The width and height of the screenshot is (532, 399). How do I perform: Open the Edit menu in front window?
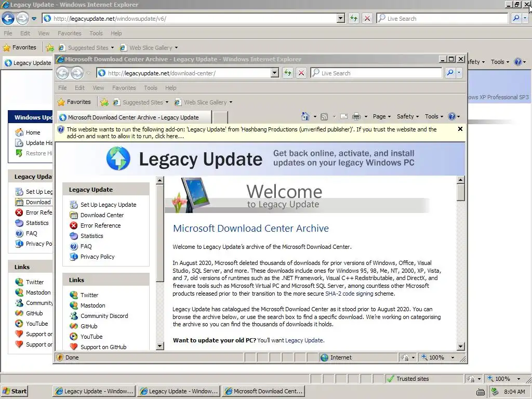(79, 88)
